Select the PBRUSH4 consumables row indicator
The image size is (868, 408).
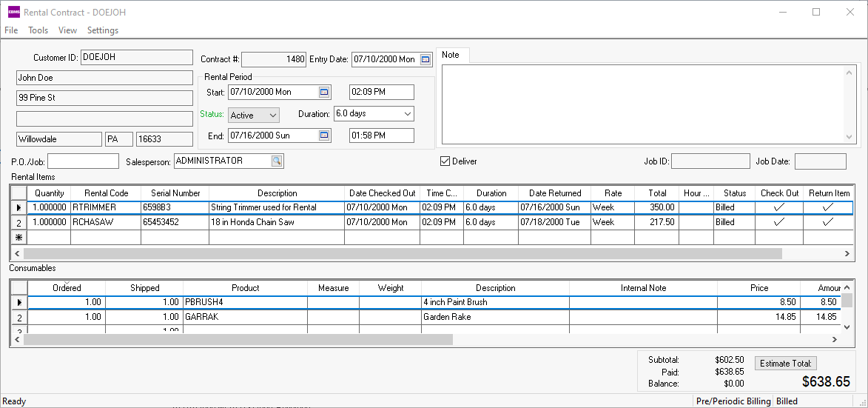click(x=19, y=302)
